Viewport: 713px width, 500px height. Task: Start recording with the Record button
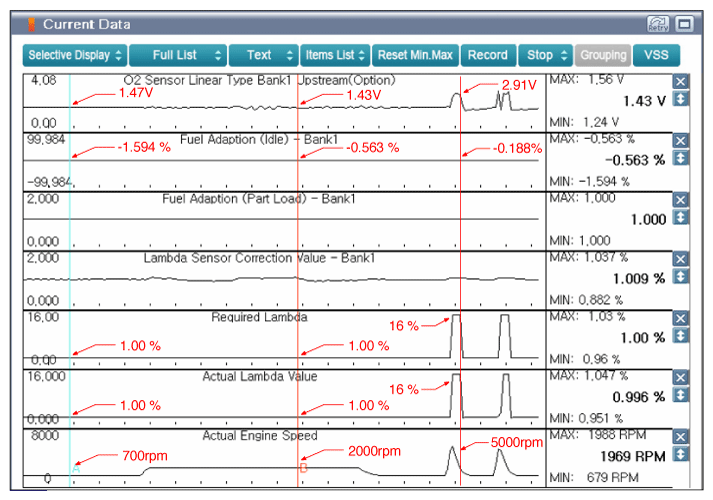point(488,55)
